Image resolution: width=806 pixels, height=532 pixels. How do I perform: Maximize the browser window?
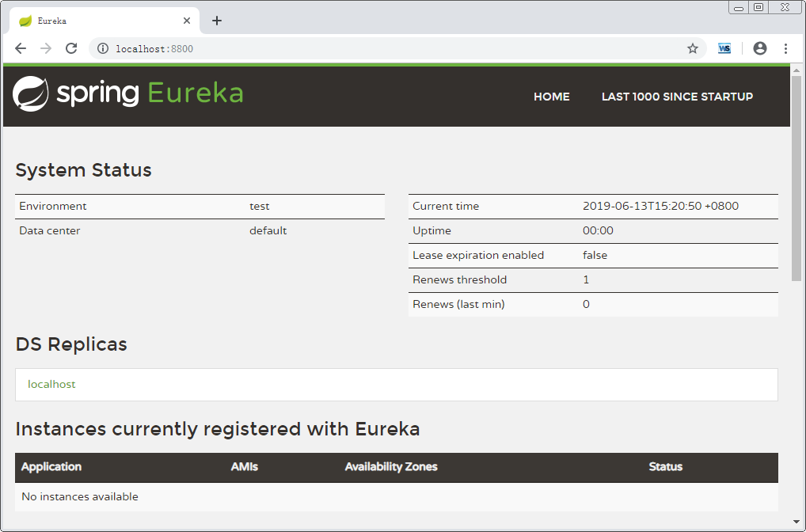click(x=758, y=7)
